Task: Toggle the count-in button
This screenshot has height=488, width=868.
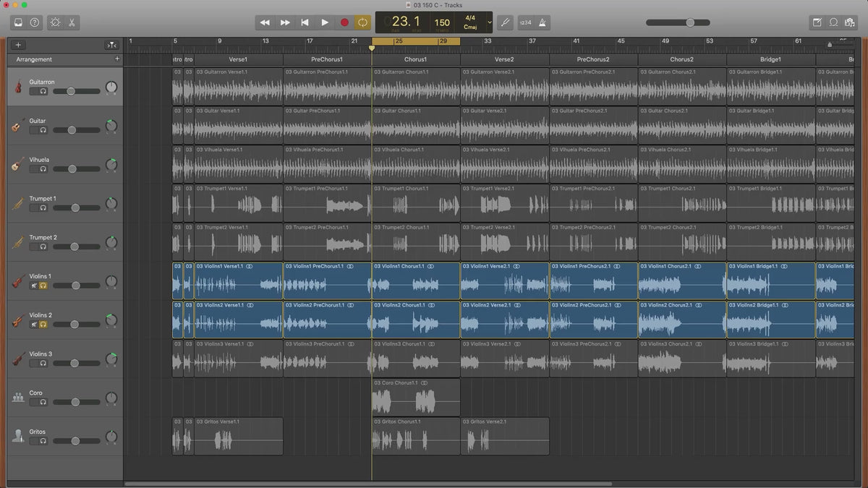Action: click(x=525, y=22)
